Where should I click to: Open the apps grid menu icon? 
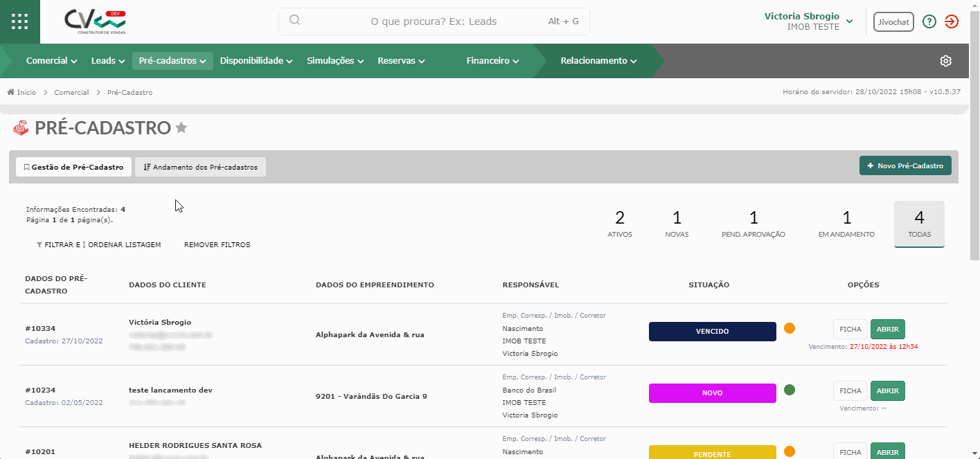coord(20,21)
